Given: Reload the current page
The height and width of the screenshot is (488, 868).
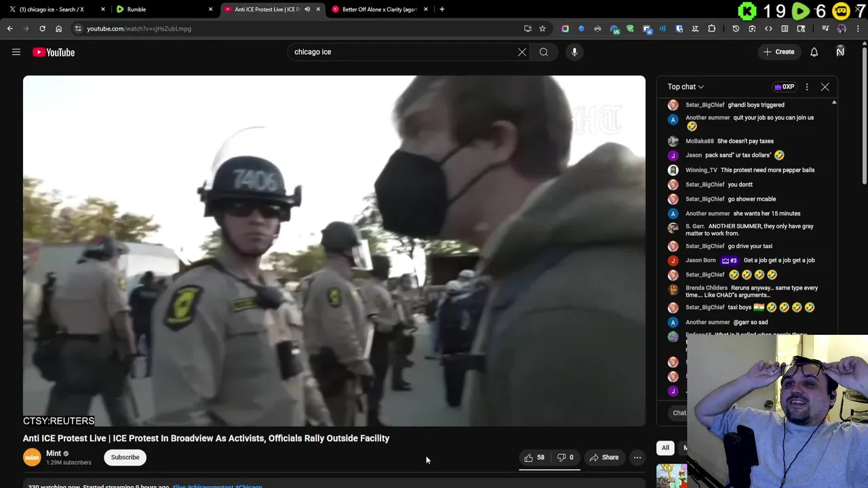Looking at the screenshot, I should (42, 28).
